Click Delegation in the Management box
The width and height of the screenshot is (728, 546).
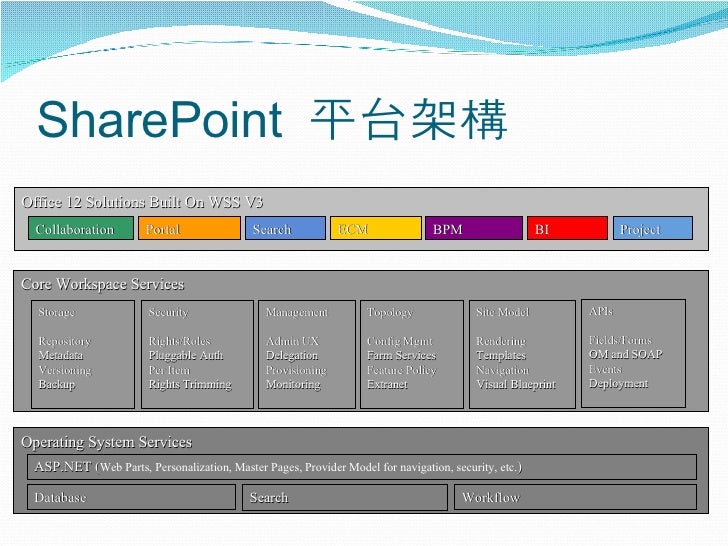click(x=292, y=355)
